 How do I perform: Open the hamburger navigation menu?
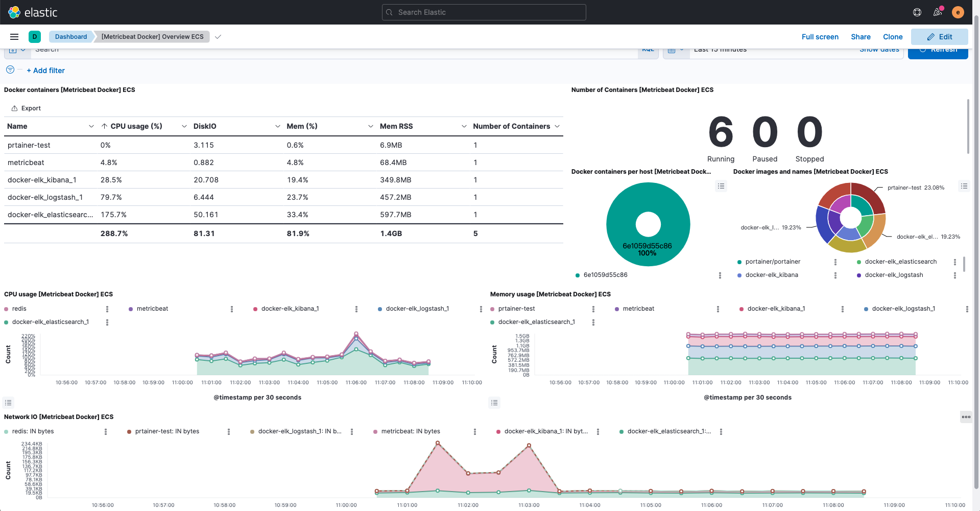click(x=14, y=37)
